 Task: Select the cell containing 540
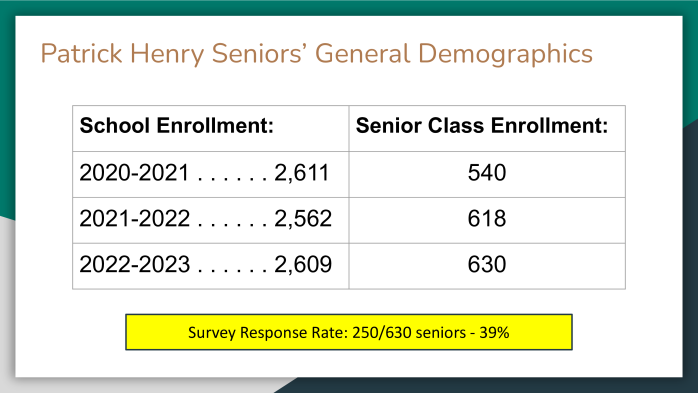point(487,174)
